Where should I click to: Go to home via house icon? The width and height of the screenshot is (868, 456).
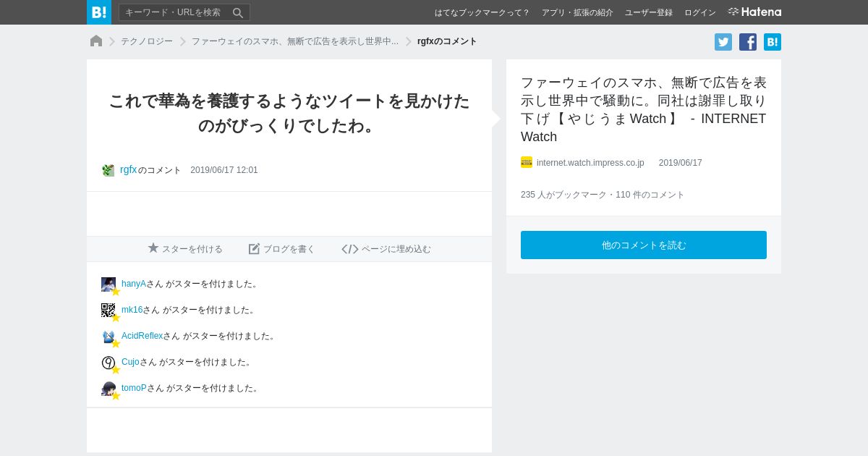96,41
